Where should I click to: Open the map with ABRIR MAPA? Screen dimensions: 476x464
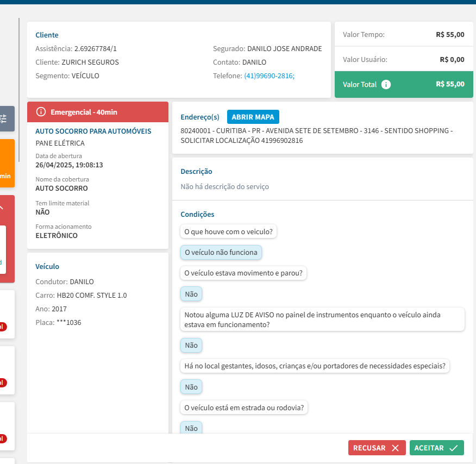point(253,117)
